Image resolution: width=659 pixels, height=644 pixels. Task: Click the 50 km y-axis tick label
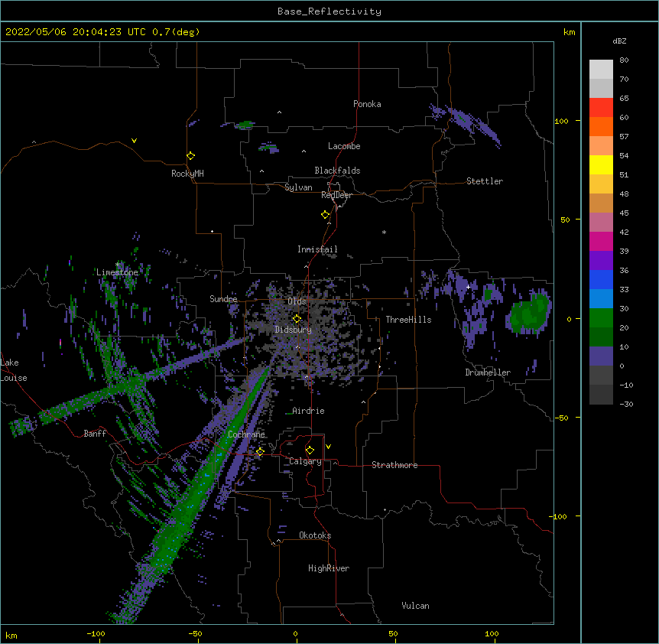(565, 220)
